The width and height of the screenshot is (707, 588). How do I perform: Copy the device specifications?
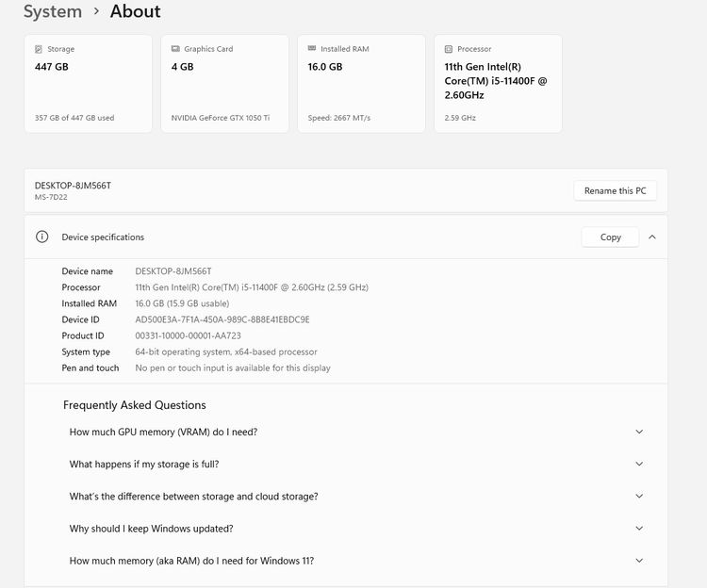coord(610,237)
